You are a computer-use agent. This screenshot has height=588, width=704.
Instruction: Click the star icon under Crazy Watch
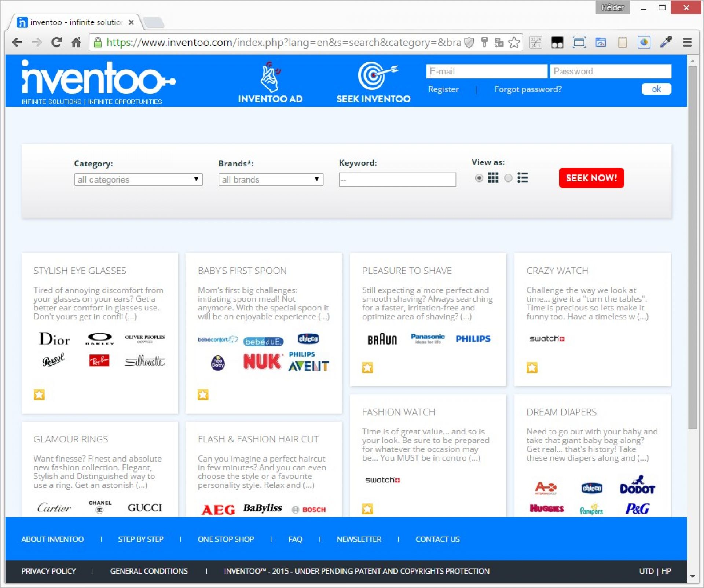click(532, 367)
